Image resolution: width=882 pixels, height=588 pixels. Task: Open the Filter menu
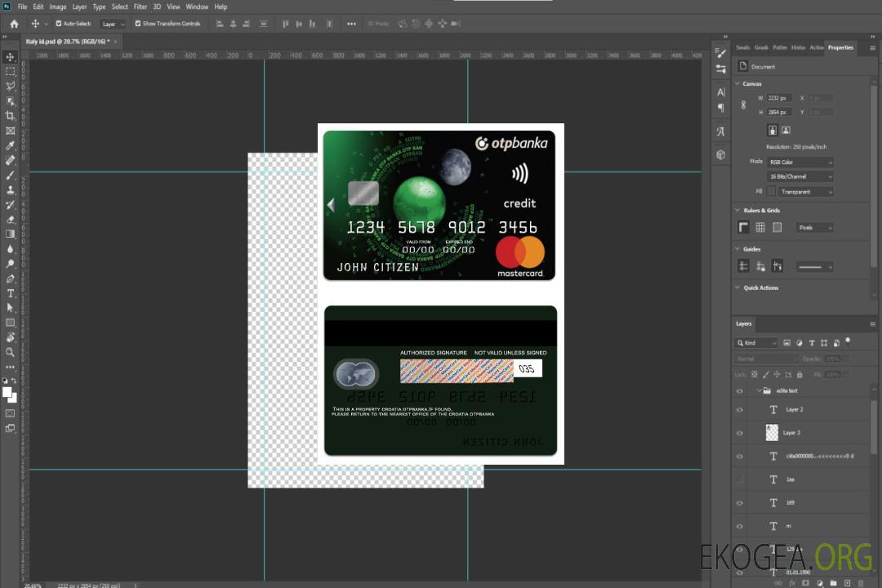coord(140,7)
